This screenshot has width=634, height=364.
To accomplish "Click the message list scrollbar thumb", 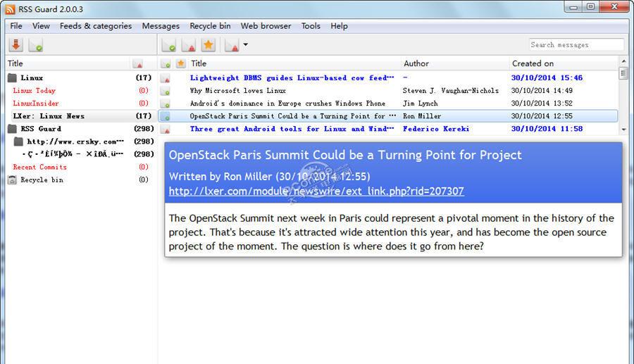I will (623, 73).
